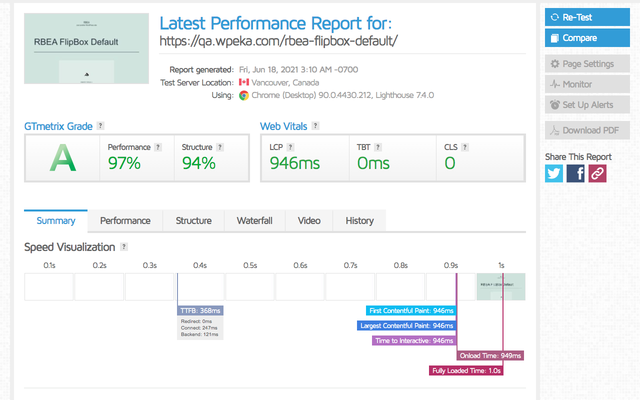Select the Summary tab

click(x=56, y=221)
